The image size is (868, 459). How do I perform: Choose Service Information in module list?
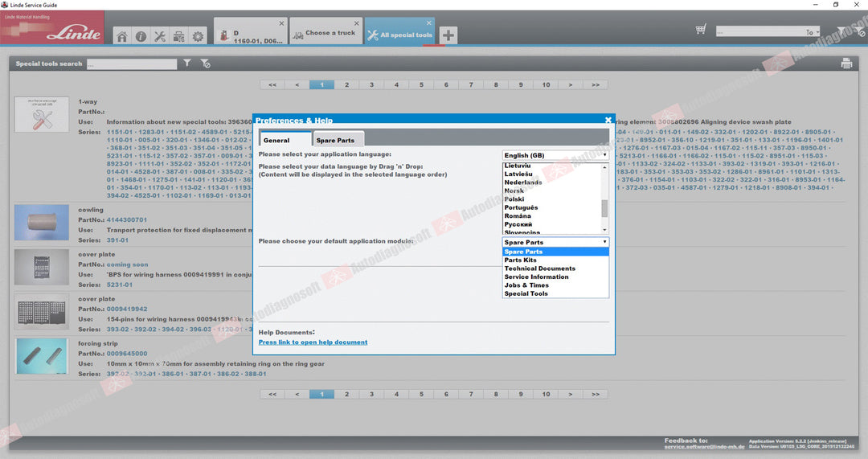(x=555, y=277)
